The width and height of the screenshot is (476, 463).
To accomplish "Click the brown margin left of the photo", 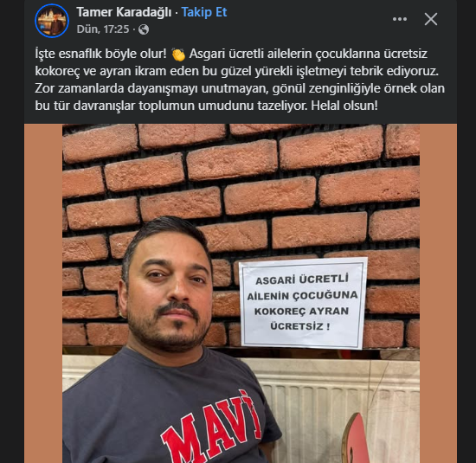I will pyautogui.click(x=43, y=293).
